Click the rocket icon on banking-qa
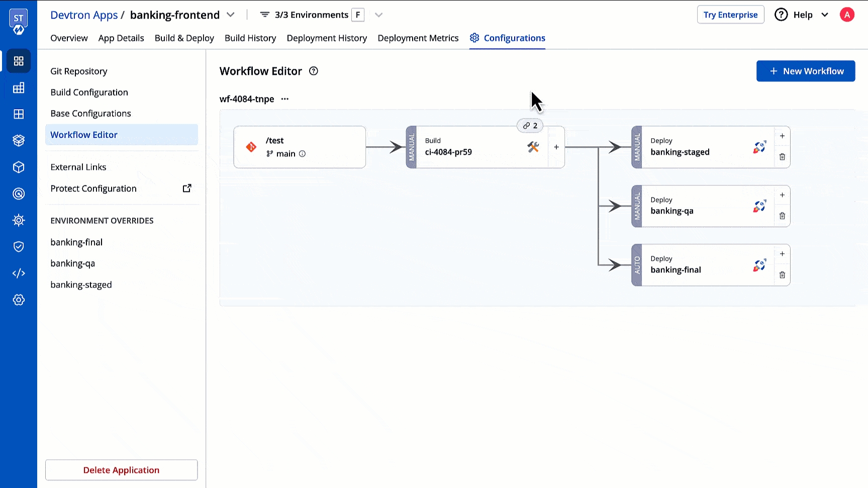Screen dimensions: 868x488 pos(759,206)
